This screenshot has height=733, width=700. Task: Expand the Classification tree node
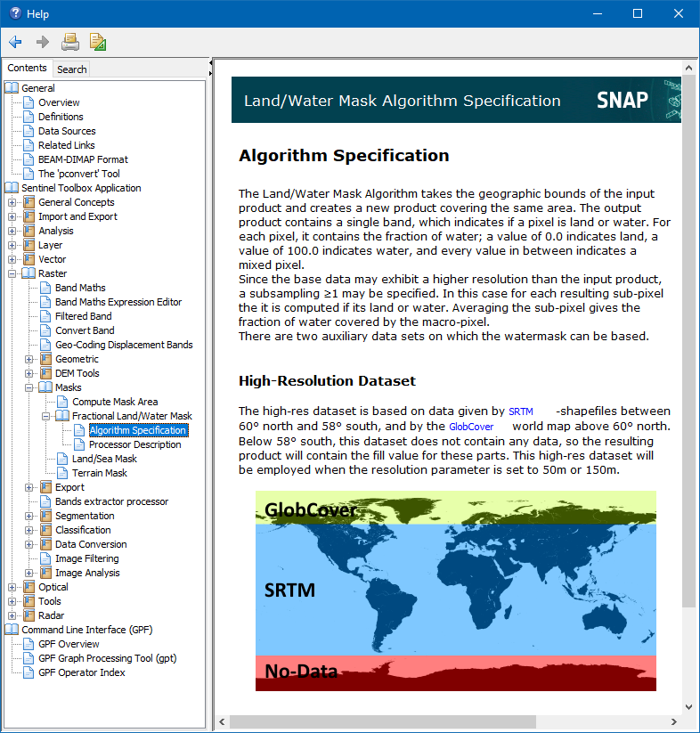(x=29, y=530)
